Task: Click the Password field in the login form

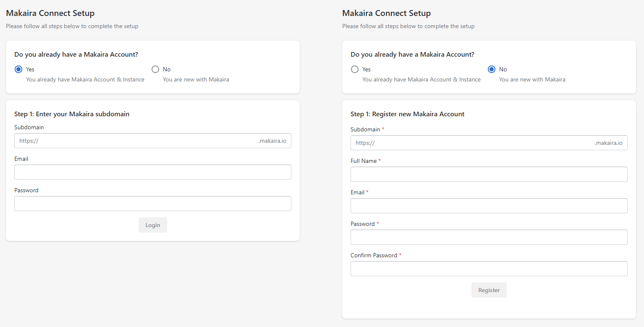Action: 152,204
